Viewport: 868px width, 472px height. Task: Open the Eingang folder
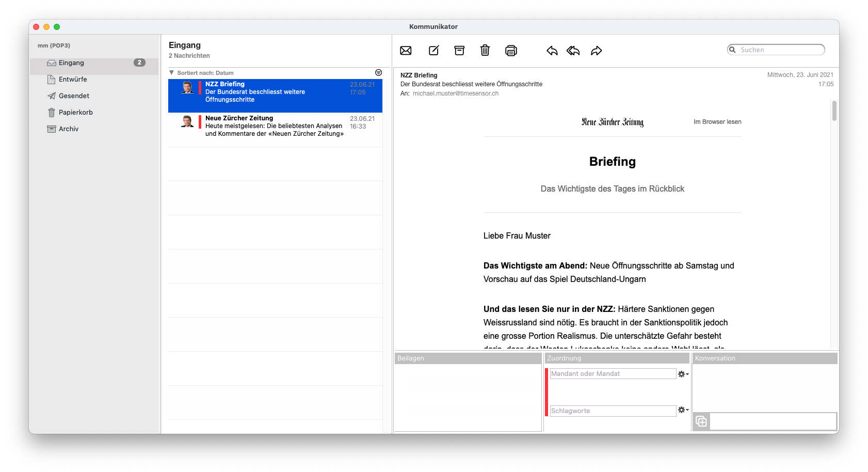point(94,63)
